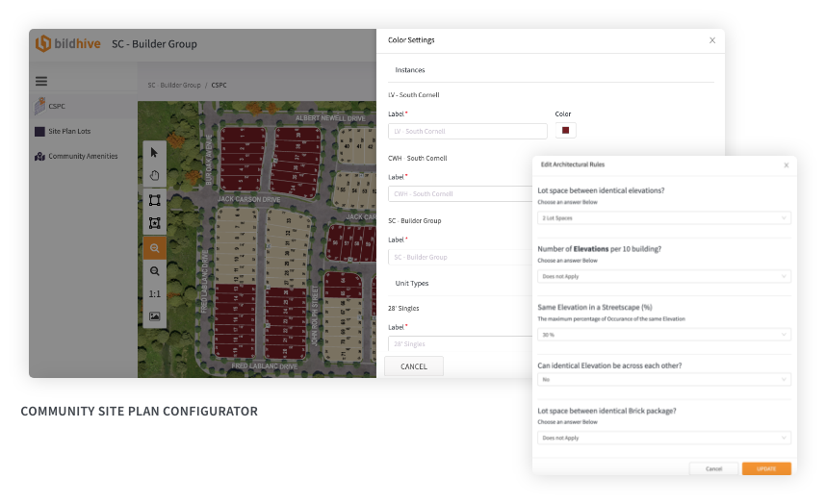This screenshot has width=826, height=504.
Task: Click 'Lot space between identical elevations?' question
Action: tap(601, 190)
